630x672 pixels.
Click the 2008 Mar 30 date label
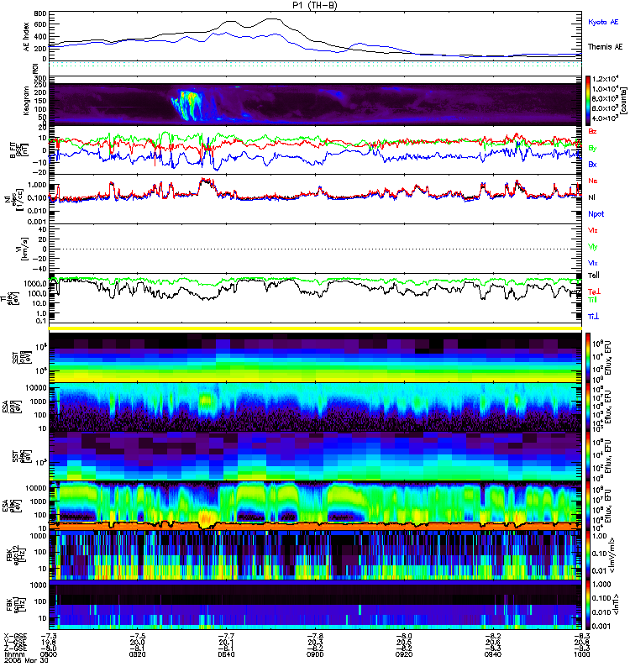tap(26, 660)
